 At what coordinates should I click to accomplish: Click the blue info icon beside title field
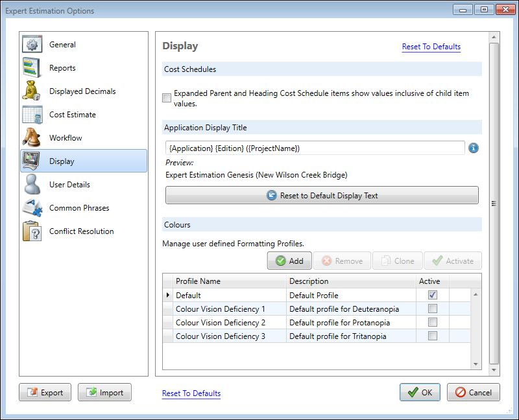[x=474, y=148]
